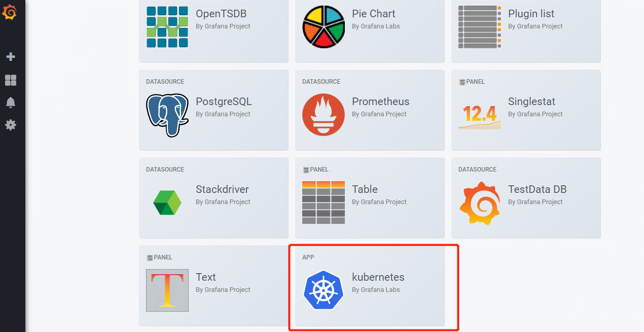The height and width of the screenshot is (332, 644).
Task: Open Alerting bell icon in sidebar
Action: (x=11, y=103)
